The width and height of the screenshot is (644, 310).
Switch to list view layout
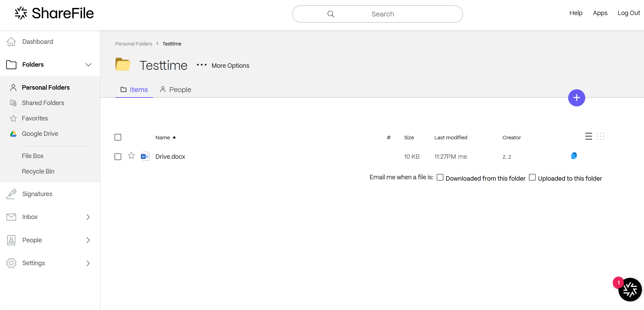point(588,136)
